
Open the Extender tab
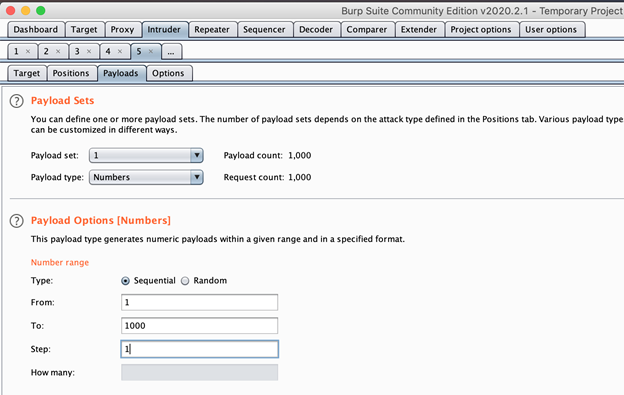pyautogui.click(x=419, y=29)
